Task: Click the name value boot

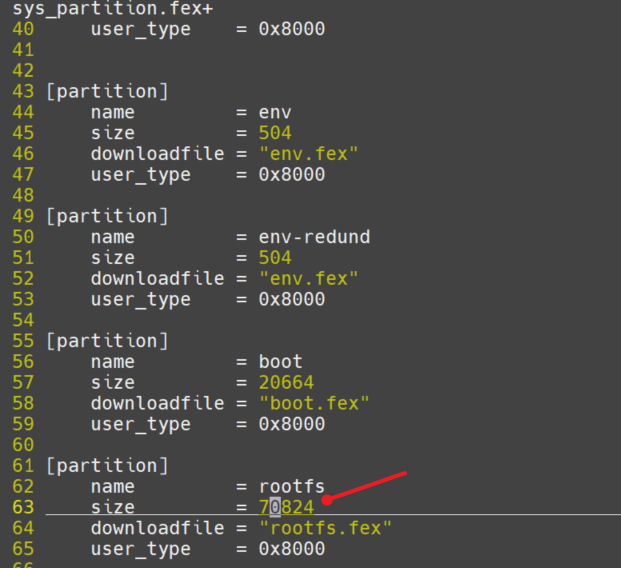Action: tap(280, 362)
